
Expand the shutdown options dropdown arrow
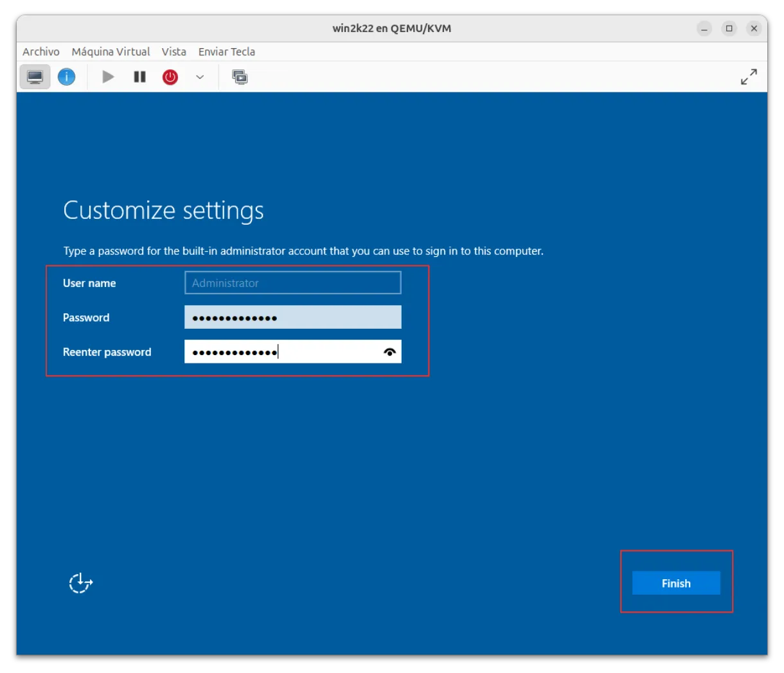point(200,77)
